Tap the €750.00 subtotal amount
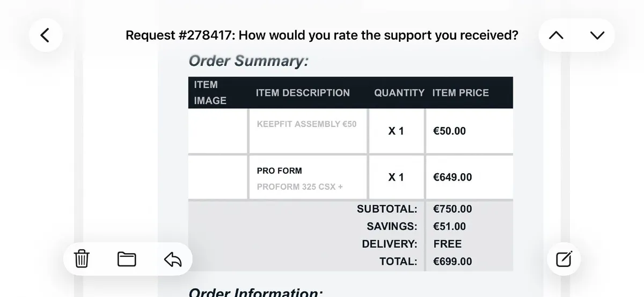The width and height of the screenshot is (644, 297). click(452, 209)
